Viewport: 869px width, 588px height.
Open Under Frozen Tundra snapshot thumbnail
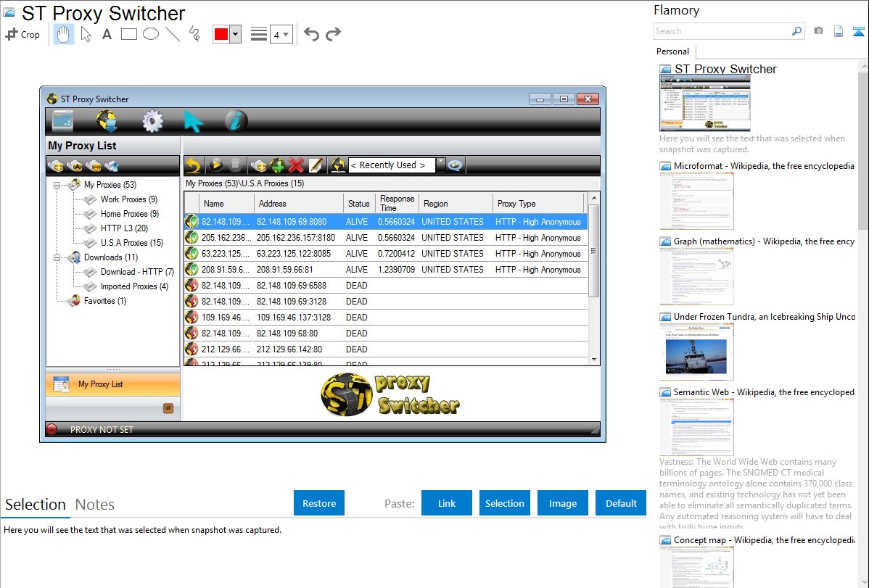pyautogui.click(x=696, y=352)
